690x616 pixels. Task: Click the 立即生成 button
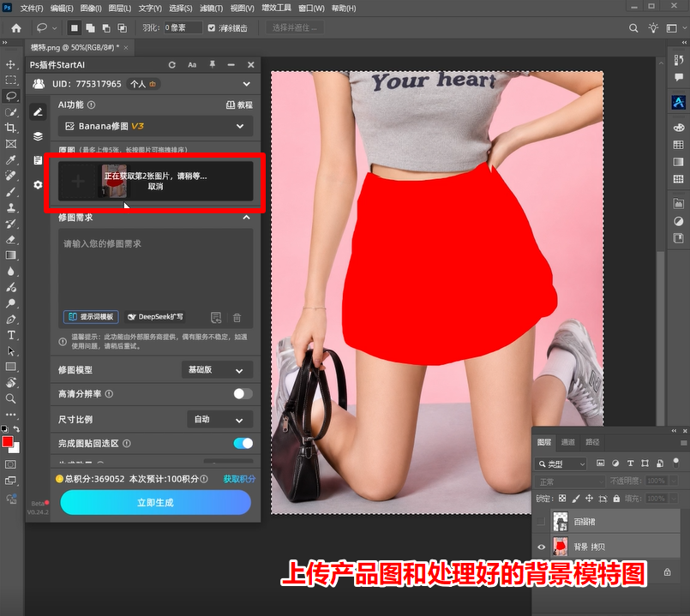155,502
